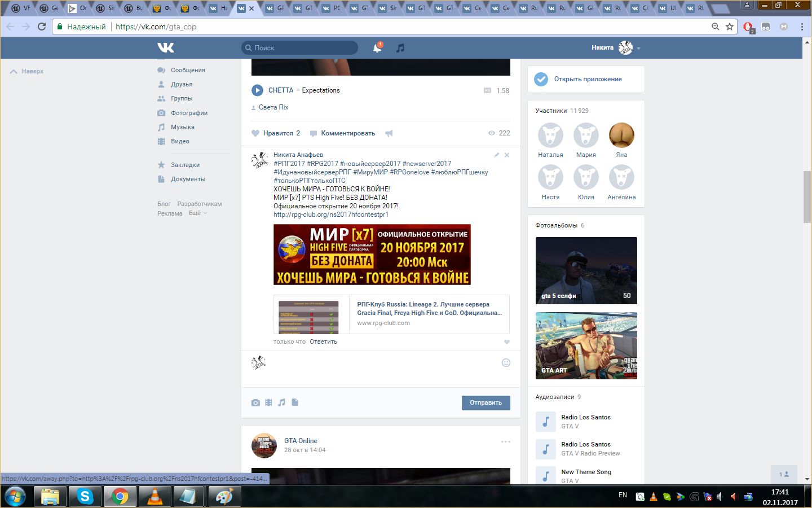Click Открыть приложение link
This screenshot has width=812, height=508.
coord(588,79)
